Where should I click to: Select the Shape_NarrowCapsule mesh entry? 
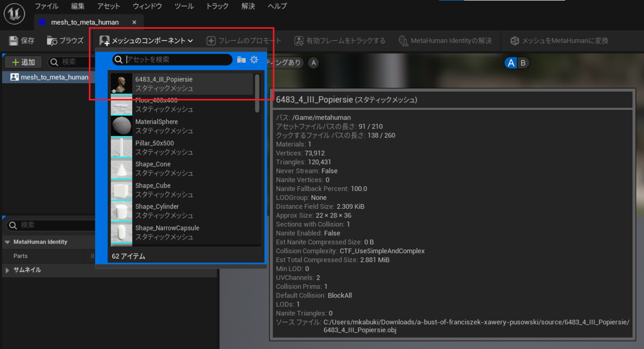181,232
